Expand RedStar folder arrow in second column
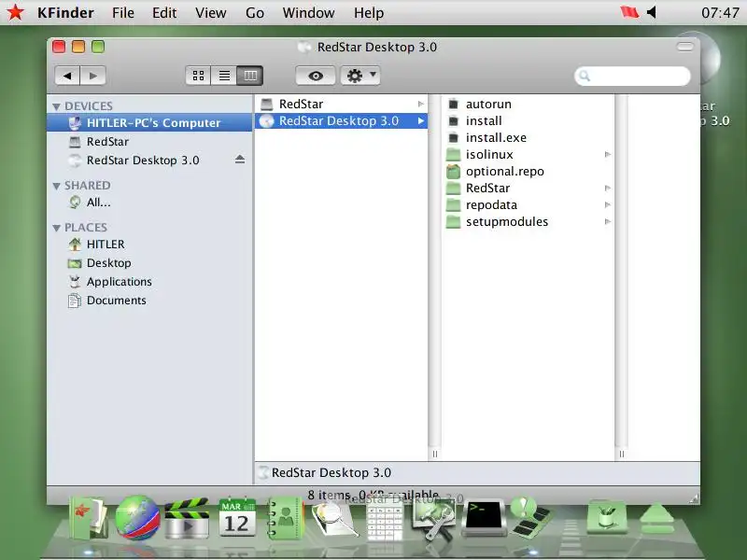747x560 pixels. tap(608, 189)
